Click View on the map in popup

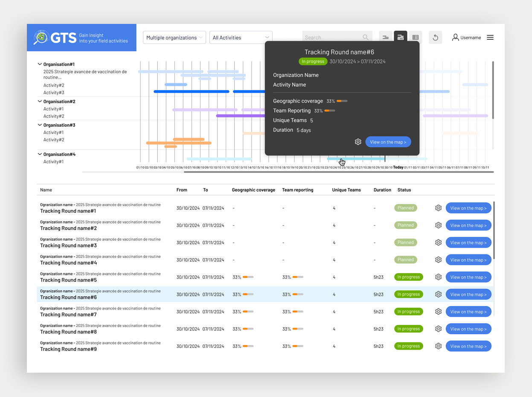click(x=388, y=142)
